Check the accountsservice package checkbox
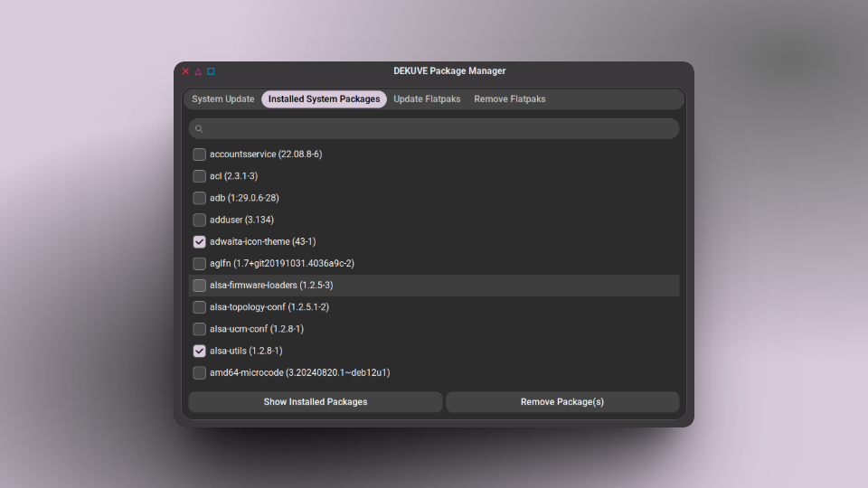Image resolution: width=868 pixels, height=488 pixels. point(199,155)
